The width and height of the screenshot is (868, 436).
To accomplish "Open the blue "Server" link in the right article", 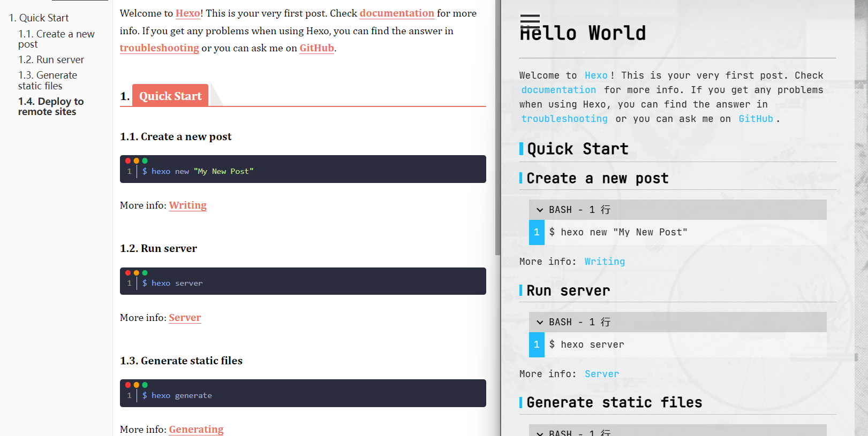I will coord(601,374).
